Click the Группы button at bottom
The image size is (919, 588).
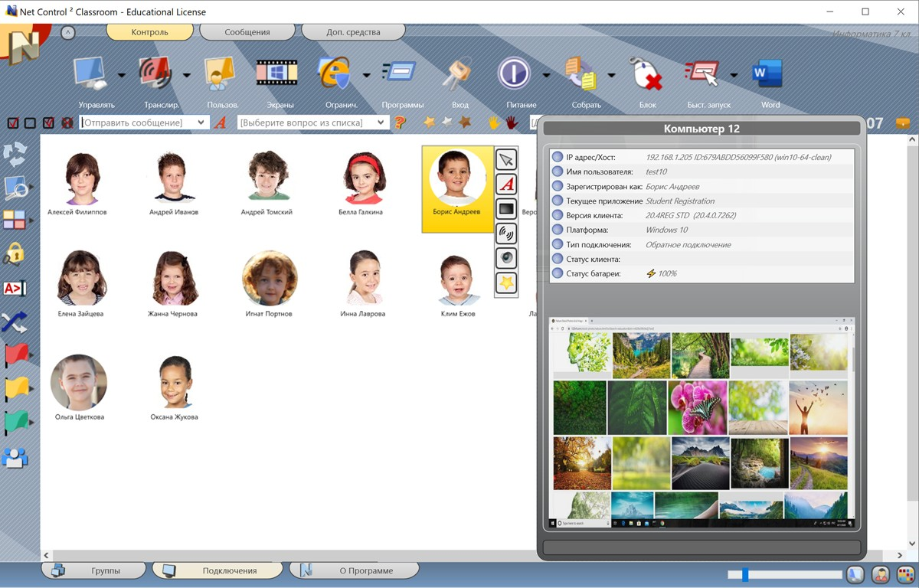tap(94, 570)
